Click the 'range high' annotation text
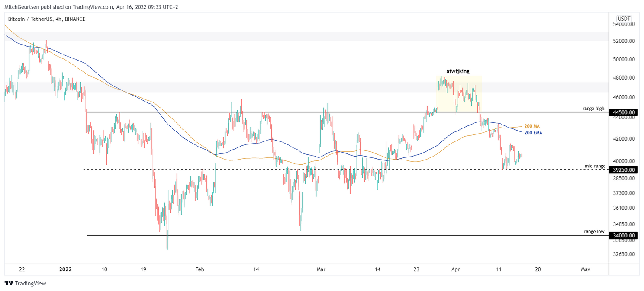 point(593,109)
